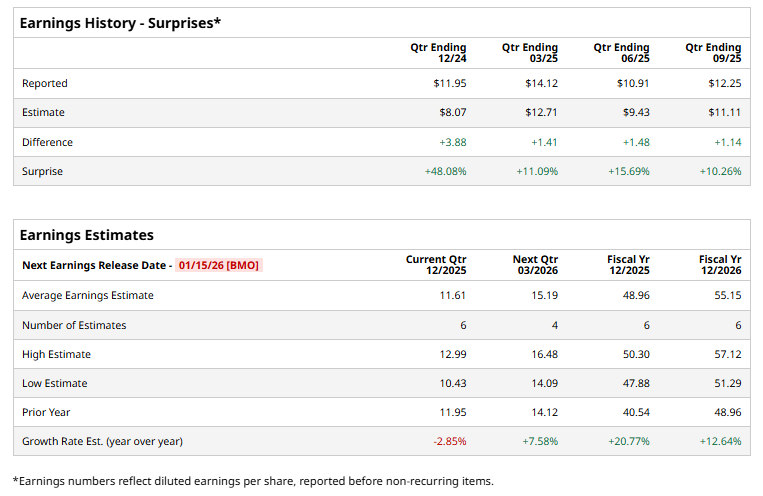This screenshot has height=496, width=763.
Task: Select the Qtr Ending 06/25 column header
Action: (621, 53)
